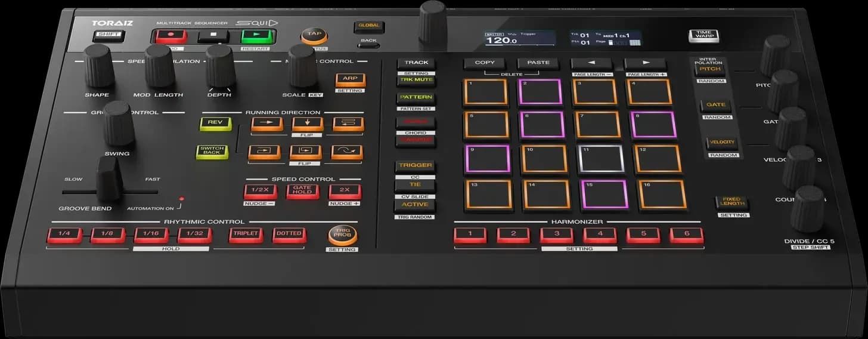The height and width of the screenshot is (339, 868).
Task: Tap pad 1 with the orange border
Action: (485, 91)
